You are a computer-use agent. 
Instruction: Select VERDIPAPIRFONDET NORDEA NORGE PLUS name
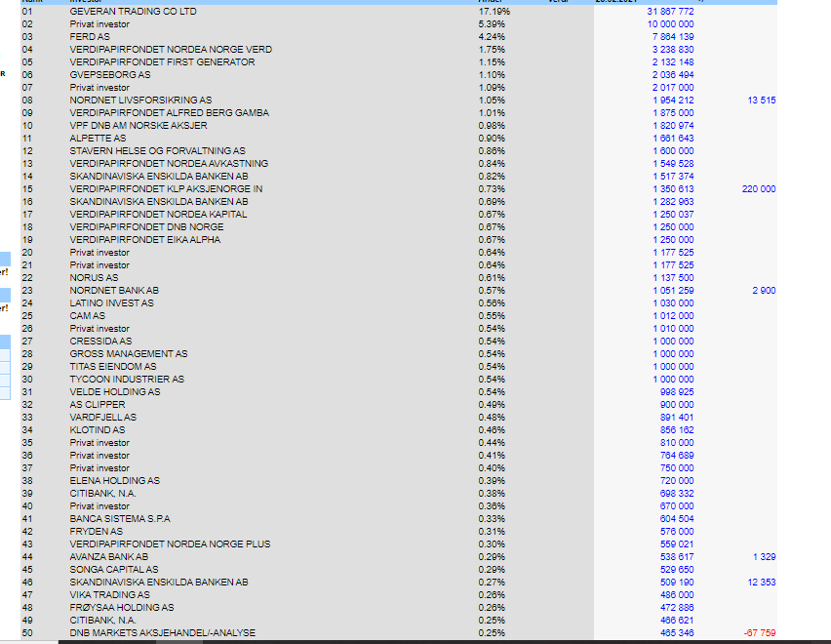pyautogui.click(x=170, y=545)
